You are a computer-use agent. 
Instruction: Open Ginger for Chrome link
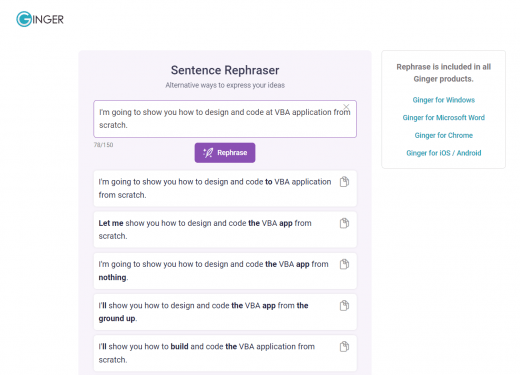(444, 135)
